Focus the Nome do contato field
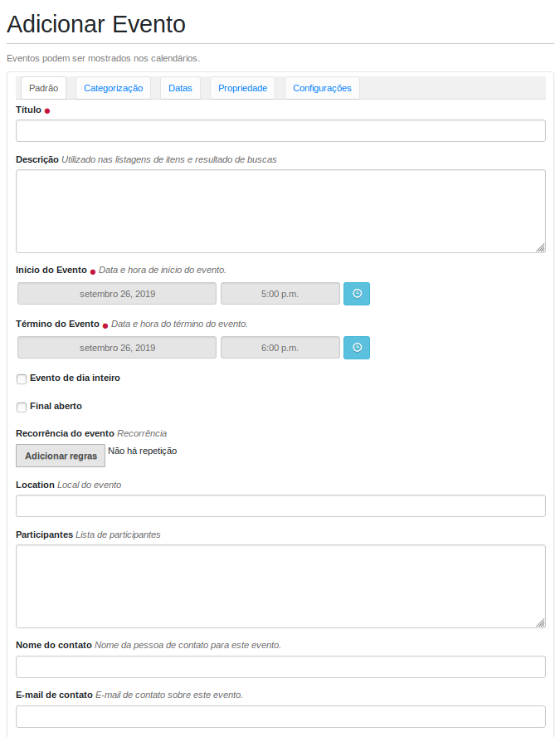Image resolution: width=560 pixels, height=737 pixels. 280,667
